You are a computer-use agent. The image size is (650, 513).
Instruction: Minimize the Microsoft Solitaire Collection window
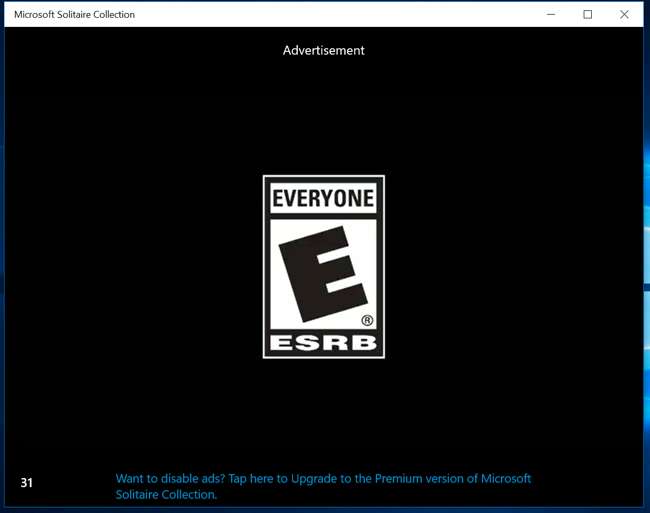click(550, 14)
